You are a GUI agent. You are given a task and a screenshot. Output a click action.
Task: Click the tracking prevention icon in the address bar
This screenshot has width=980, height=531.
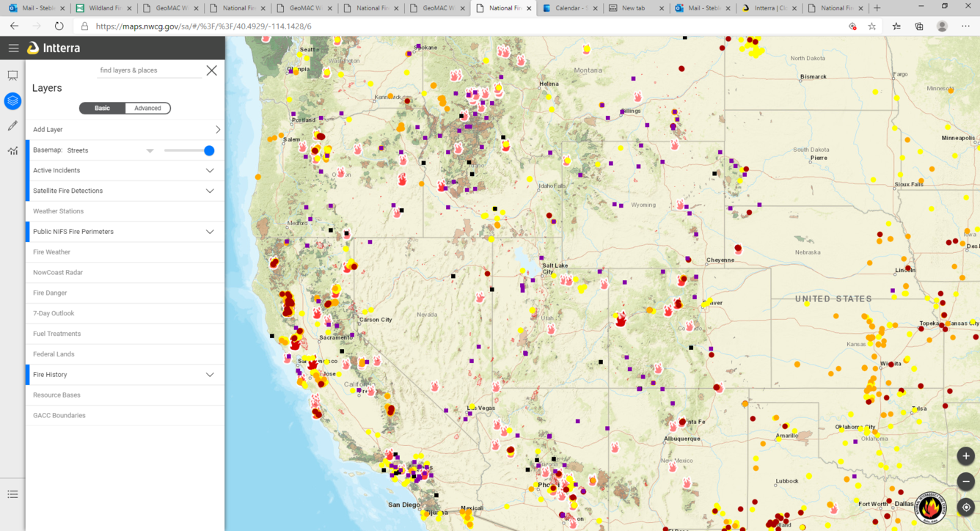pos(852,26)
